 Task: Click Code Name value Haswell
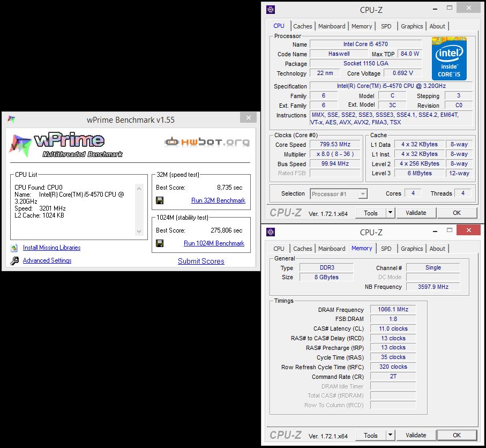pyautogui.click(x=339, y=54)
